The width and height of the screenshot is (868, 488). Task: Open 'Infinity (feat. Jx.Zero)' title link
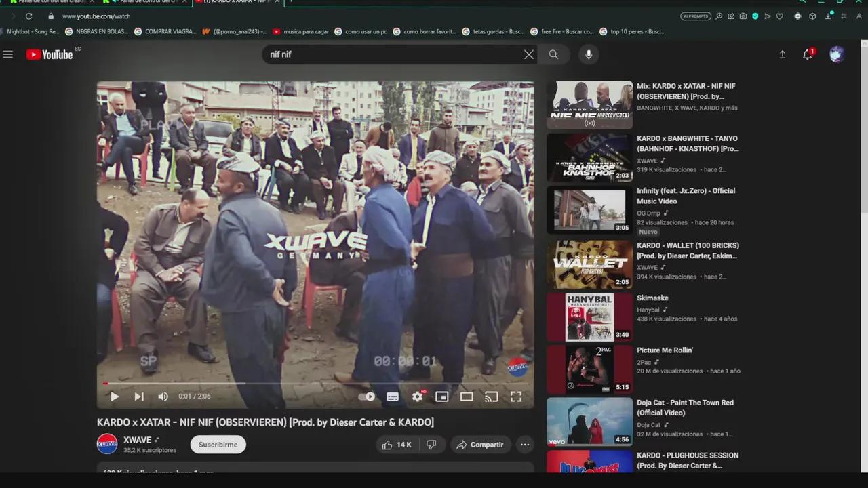point(686,196)
